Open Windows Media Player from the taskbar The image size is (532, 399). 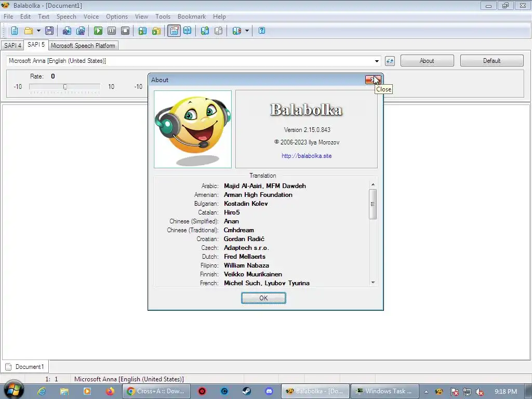87,391
